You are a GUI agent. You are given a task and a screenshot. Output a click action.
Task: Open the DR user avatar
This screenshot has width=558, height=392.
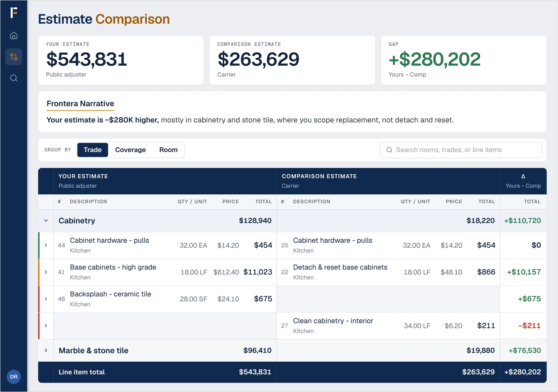(14, 377)
